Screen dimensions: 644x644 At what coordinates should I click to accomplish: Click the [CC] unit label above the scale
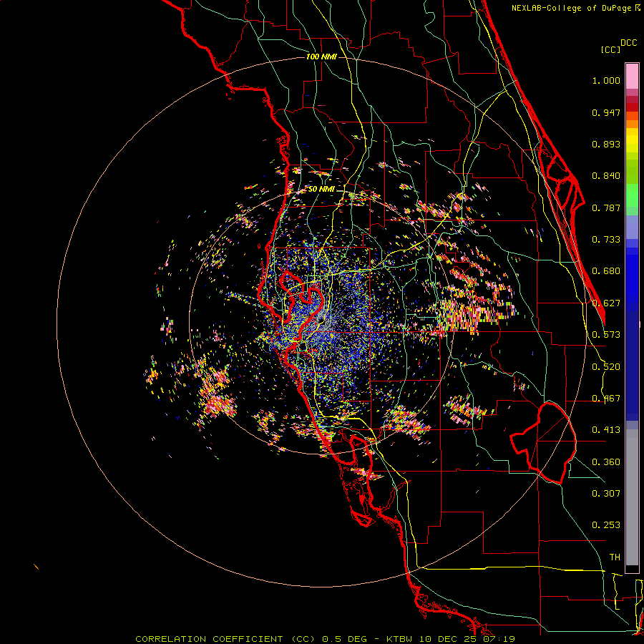click(610, 49)
